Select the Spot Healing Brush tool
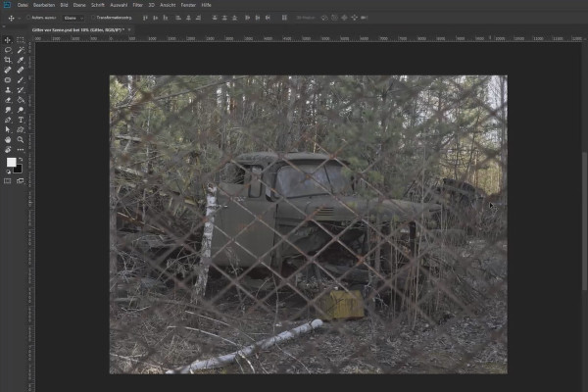588x392 pixels. [x=8, y=70]
